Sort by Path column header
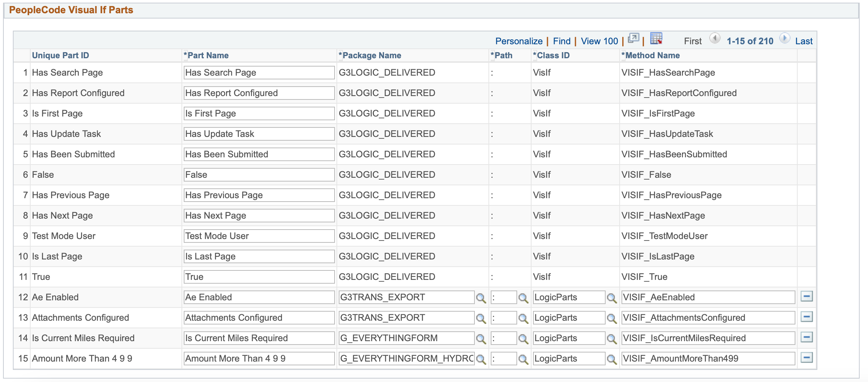The width and height of the screenshot is (868, 382). click(x=503, y=55)
